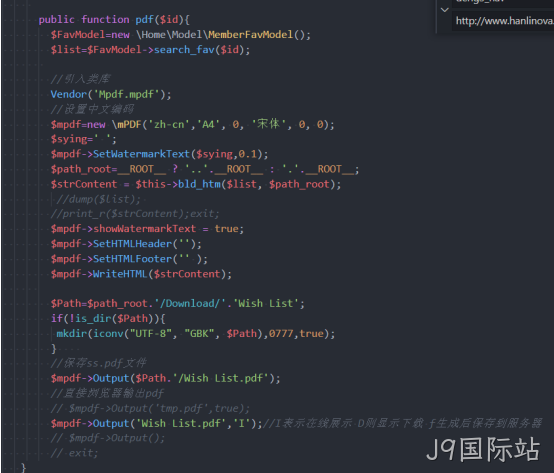
Task: Click the mkdir(iconv(...)) function call
Action: [195, 334]
